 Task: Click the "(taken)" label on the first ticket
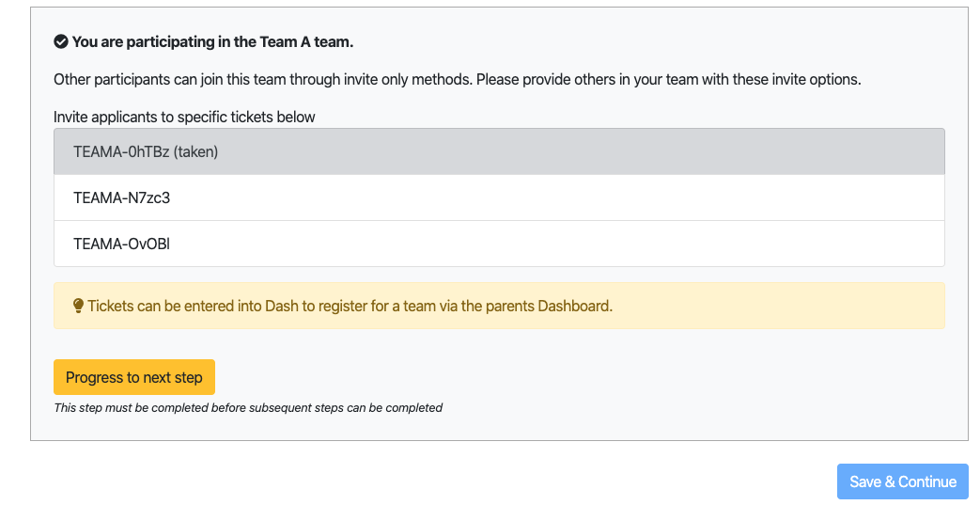pos(195,152)
